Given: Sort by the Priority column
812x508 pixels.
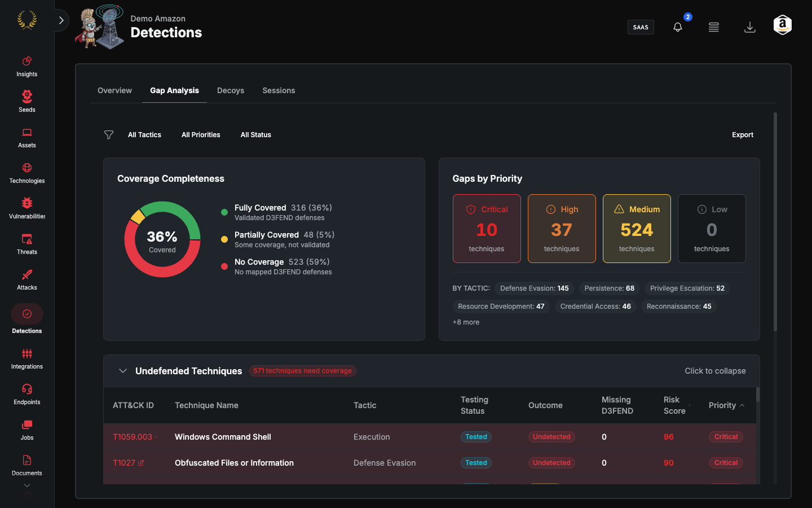Looking at the screenshot, I should click(x=726, y=405).
